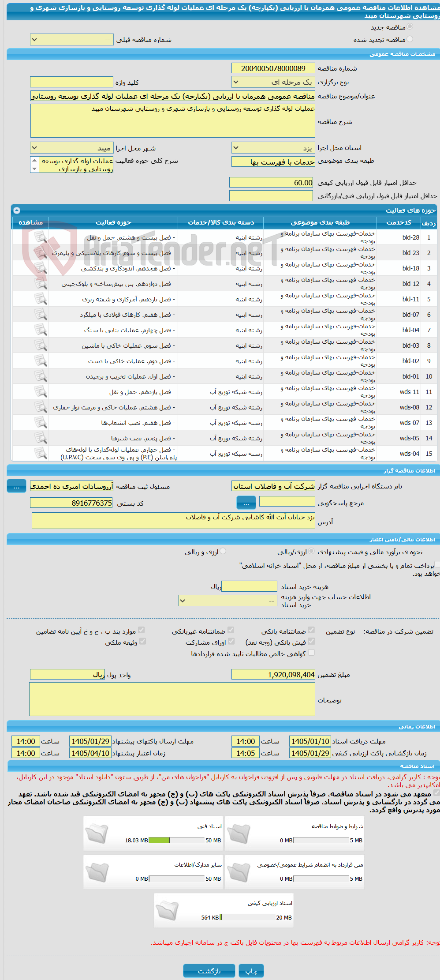Open شرایط و ضوابط مناقصه folder icon
440x980 pixels.
point(239,834)
